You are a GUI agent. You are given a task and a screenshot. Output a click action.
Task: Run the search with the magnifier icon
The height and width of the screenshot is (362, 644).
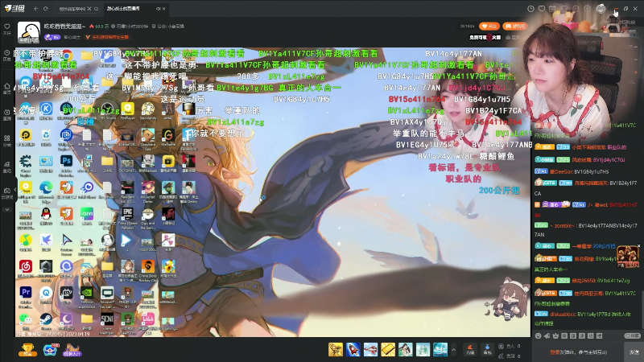click(96, 9)
